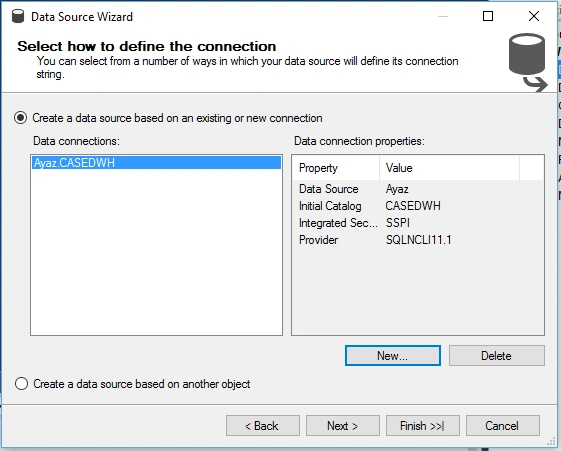
Task: Click the Property column header
Action: click(336, 168)
